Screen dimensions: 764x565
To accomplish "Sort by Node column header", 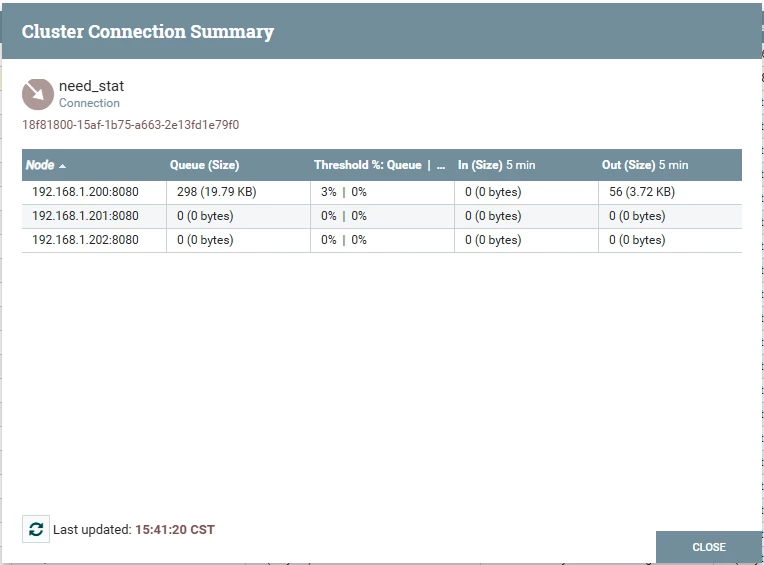I will [40, 165].
